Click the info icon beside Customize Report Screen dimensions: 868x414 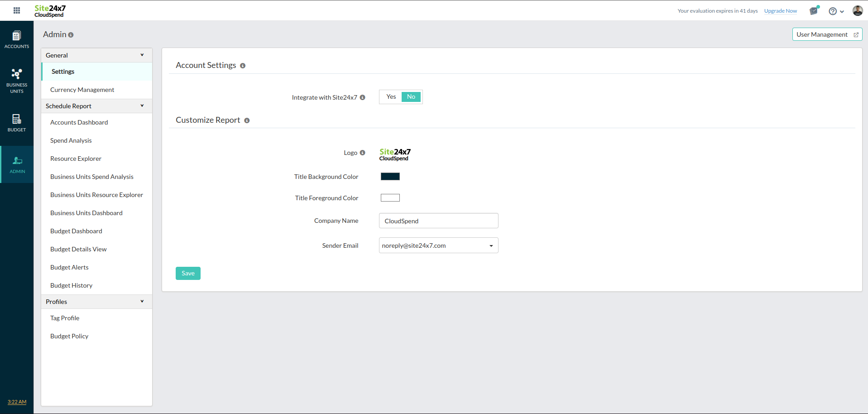247,120
